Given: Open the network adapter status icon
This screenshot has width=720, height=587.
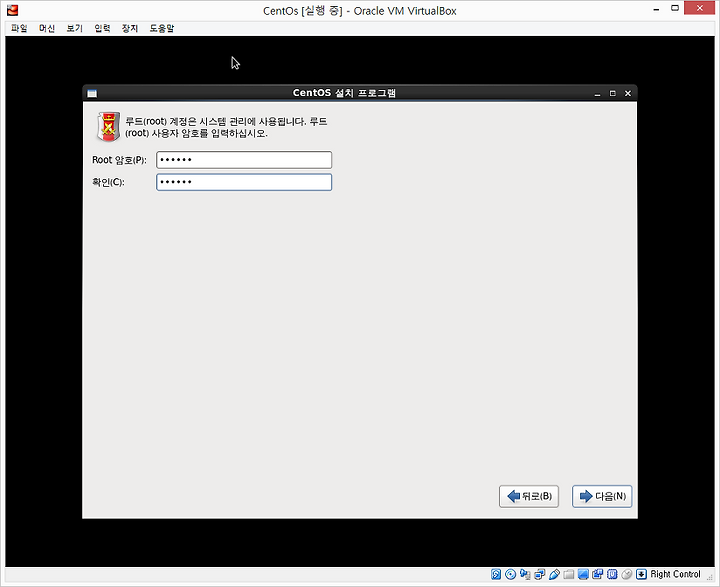Looking at the screenshot, I should pos(540,574).
